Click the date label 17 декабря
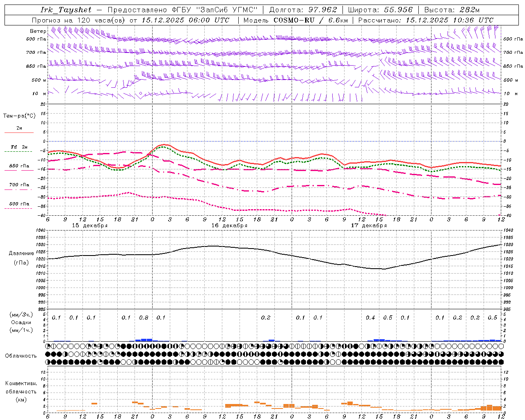This screenshot has height=420, width=525. coord(369,226)
